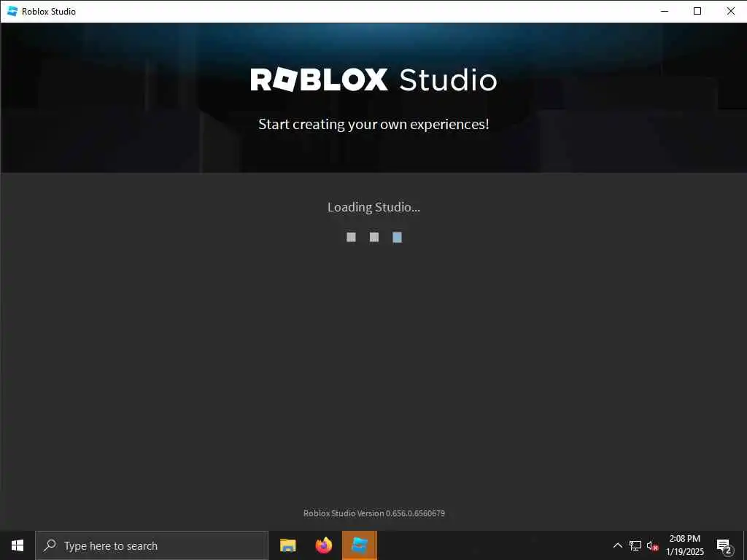This screenshot has width=747, height=560.
Task: Click the Start creating your own experiences! text
Action: 373,124
